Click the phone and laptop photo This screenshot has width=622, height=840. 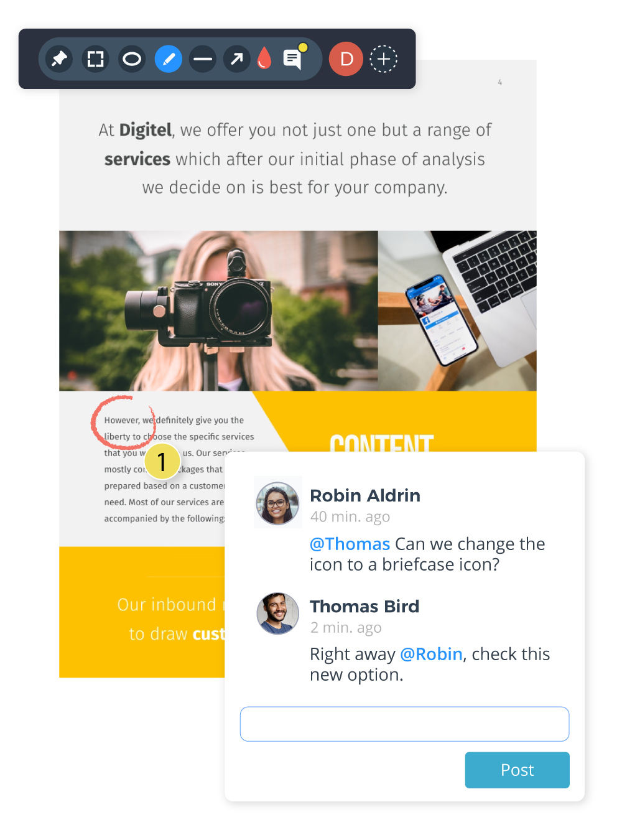click(x=457, y=311)
